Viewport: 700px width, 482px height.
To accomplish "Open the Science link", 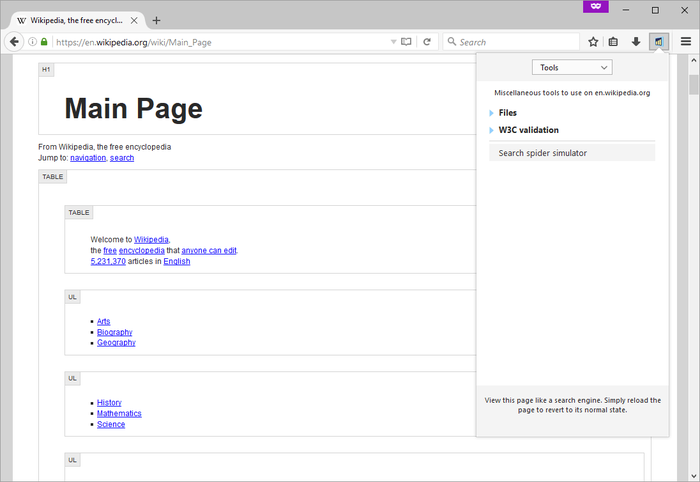I will tap(111, 424).
